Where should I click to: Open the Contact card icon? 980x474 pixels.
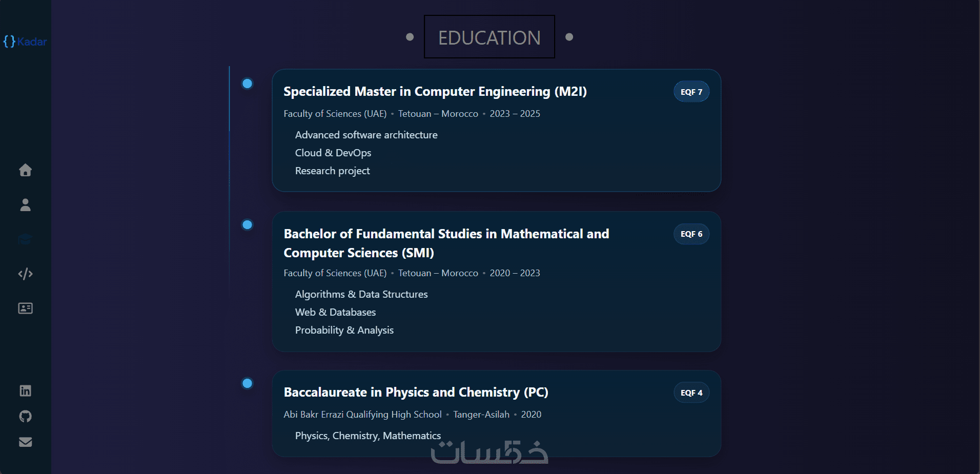tap(25, 308)
